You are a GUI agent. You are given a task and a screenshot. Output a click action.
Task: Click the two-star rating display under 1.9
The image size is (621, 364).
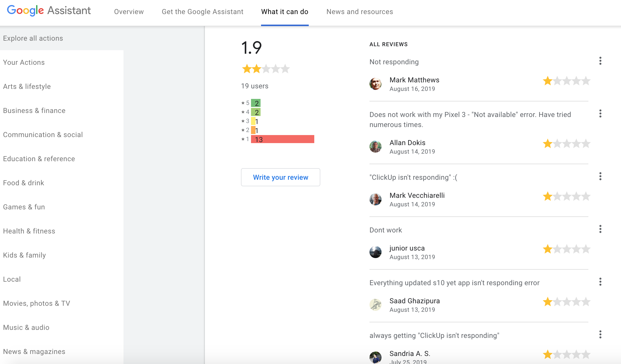[265, 69]
